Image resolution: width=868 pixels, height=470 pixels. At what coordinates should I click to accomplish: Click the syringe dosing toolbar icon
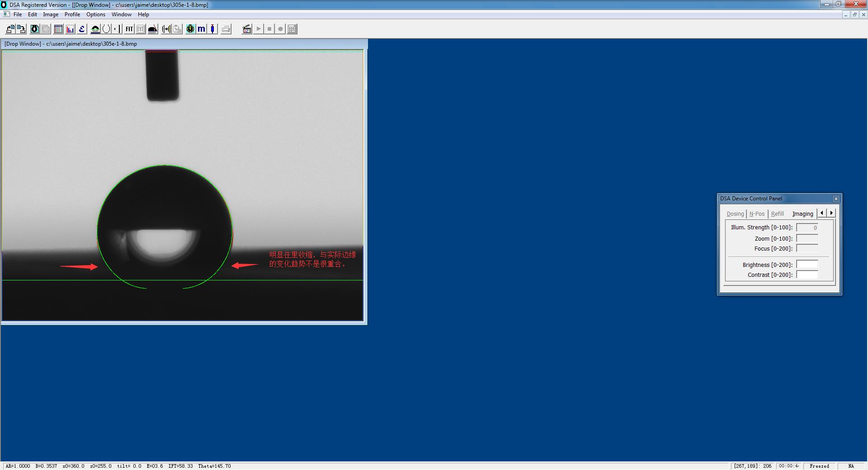tap(212, 29)
